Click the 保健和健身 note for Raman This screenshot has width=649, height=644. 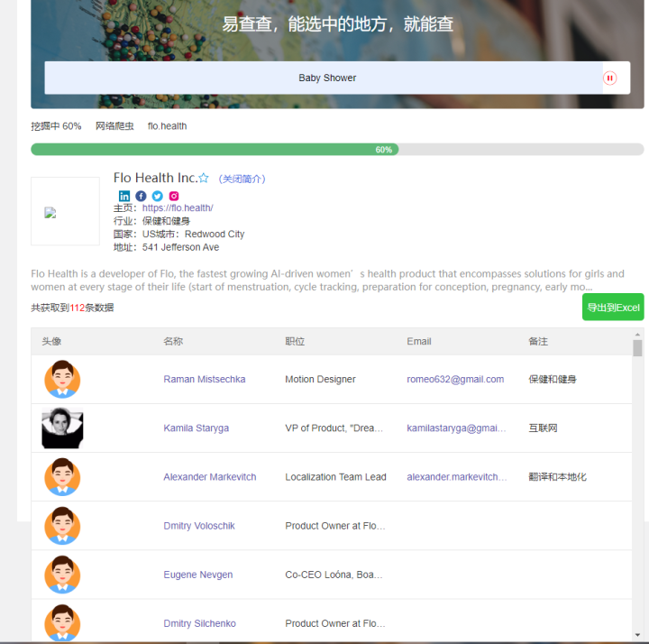point(553,380)
